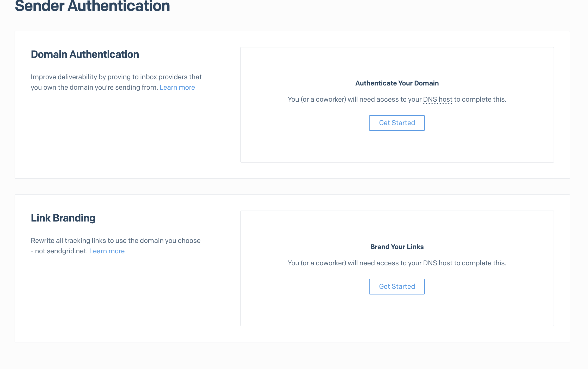588x369 pixels.
Task: Click the Link Branding heading
Action: point(63,218)
